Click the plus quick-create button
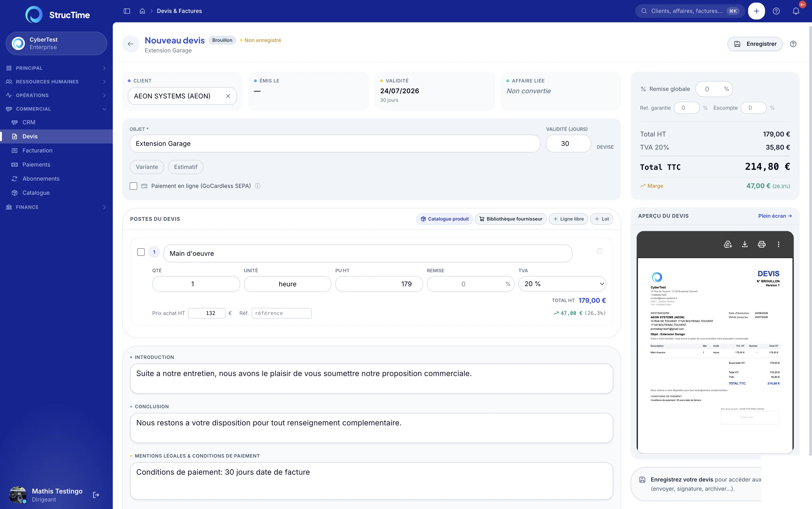This screenshot has height=509, width=812. tap(756, 11)
